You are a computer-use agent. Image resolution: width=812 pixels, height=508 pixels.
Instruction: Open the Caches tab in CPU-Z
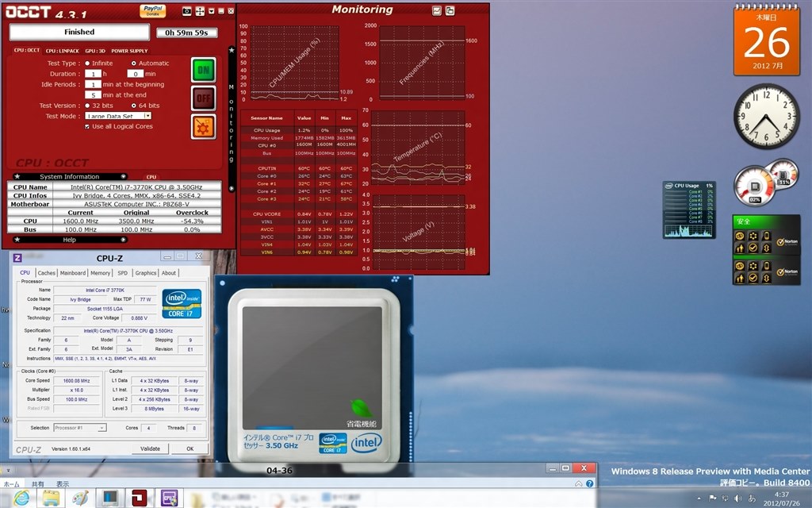(46, 273)
